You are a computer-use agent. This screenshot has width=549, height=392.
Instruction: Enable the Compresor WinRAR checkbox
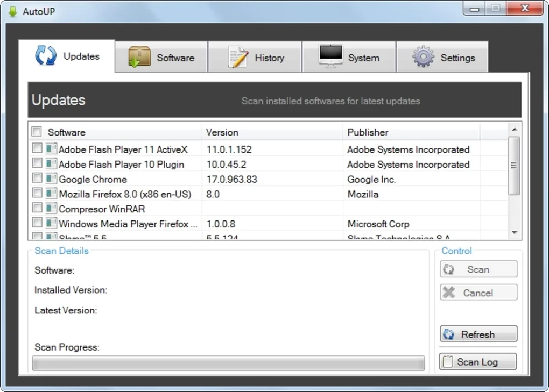coord(37,208)
